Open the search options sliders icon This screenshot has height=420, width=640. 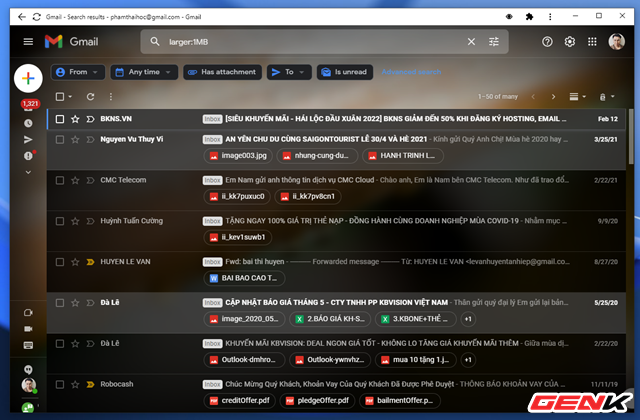[x=494, y=42]
